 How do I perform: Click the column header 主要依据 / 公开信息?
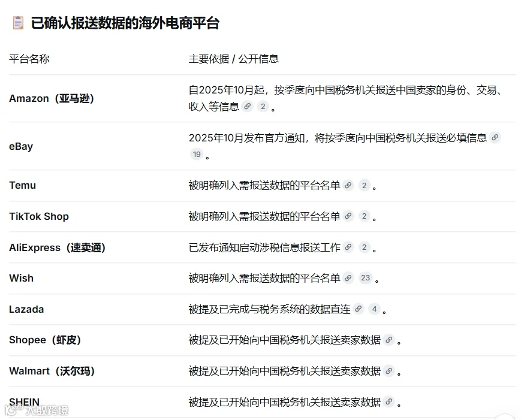(x=234, y=59)
